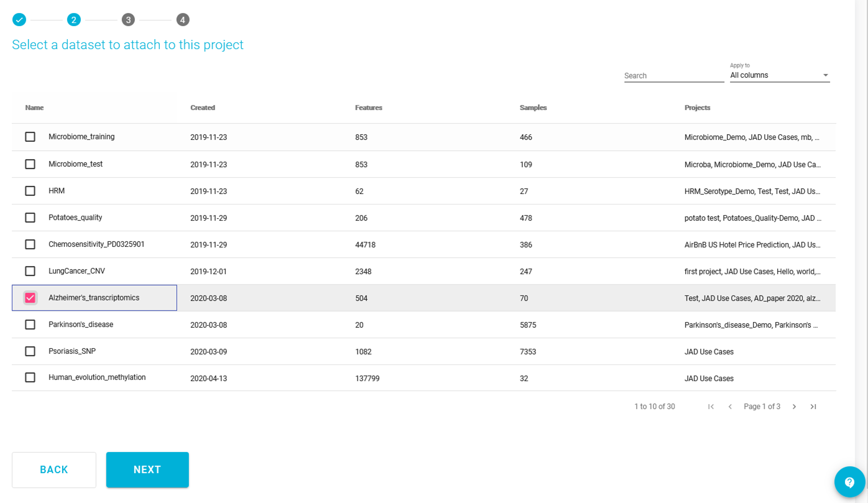Click the Parkinson's_disease dataset name

point(81,325)
